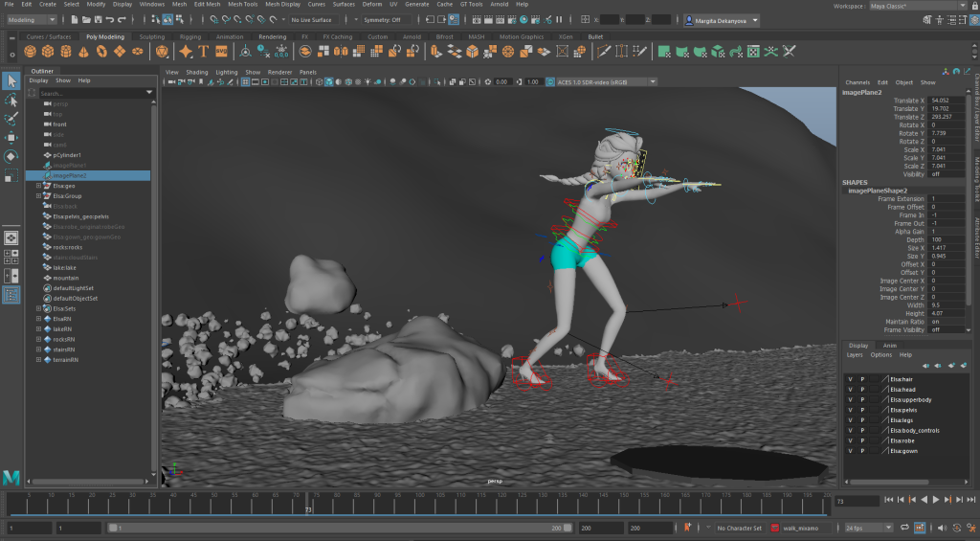This screenshot has height=541, width=980.
Task: Activate the Paint selection tool
Action: [11, 119]
